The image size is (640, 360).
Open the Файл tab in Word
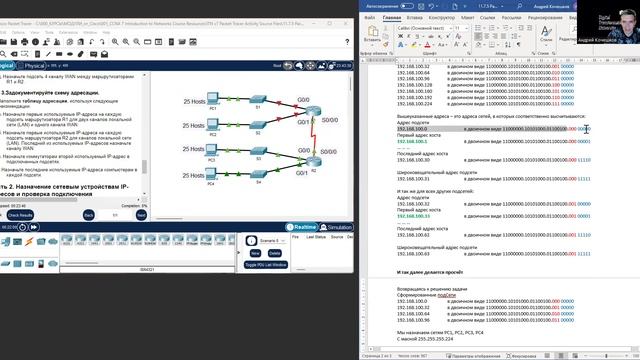pyautogui.click(x=369, y=18)
